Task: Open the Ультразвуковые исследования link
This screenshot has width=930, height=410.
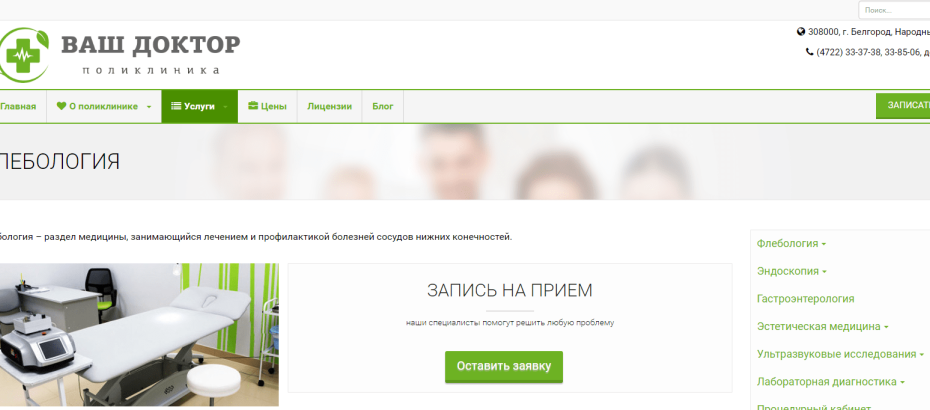Action: (x=836, y=354)
